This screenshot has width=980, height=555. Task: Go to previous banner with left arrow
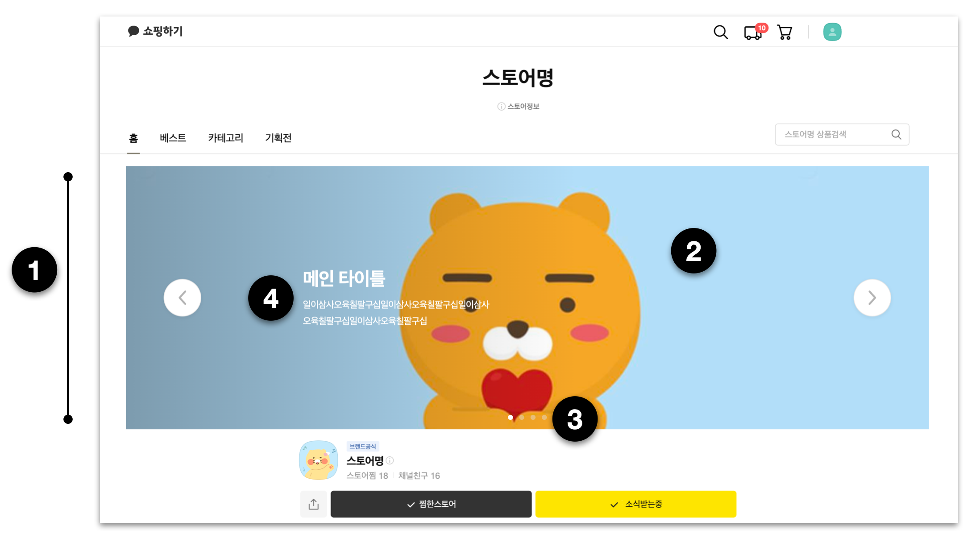[x=182, y=298]
